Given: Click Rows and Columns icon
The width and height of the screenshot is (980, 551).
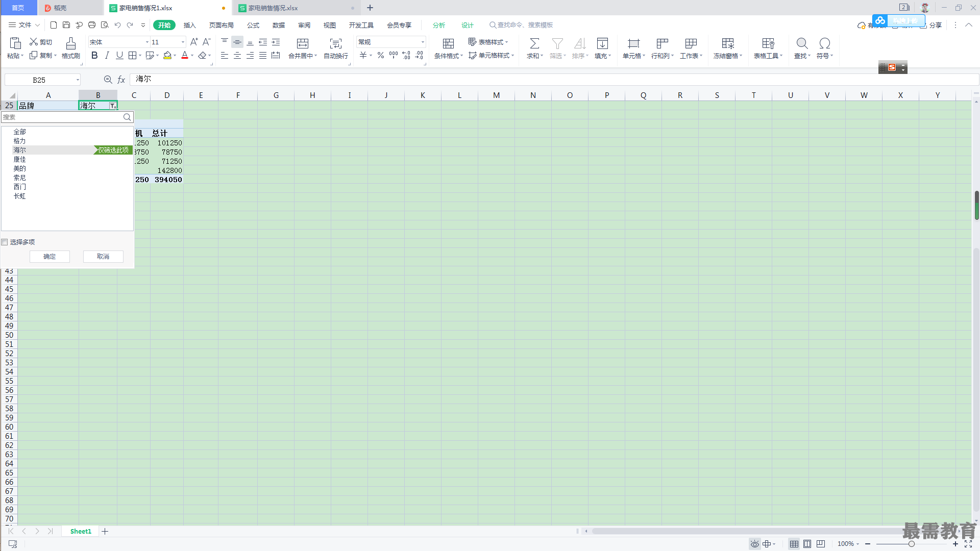Looking at the screenshot, I should 662,44.
